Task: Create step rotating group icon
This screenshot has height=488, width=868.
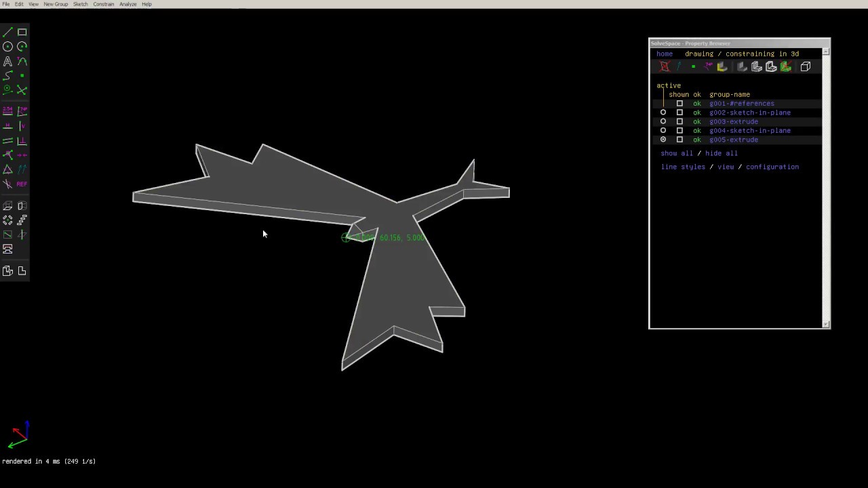Action: [x=7, y=220]
